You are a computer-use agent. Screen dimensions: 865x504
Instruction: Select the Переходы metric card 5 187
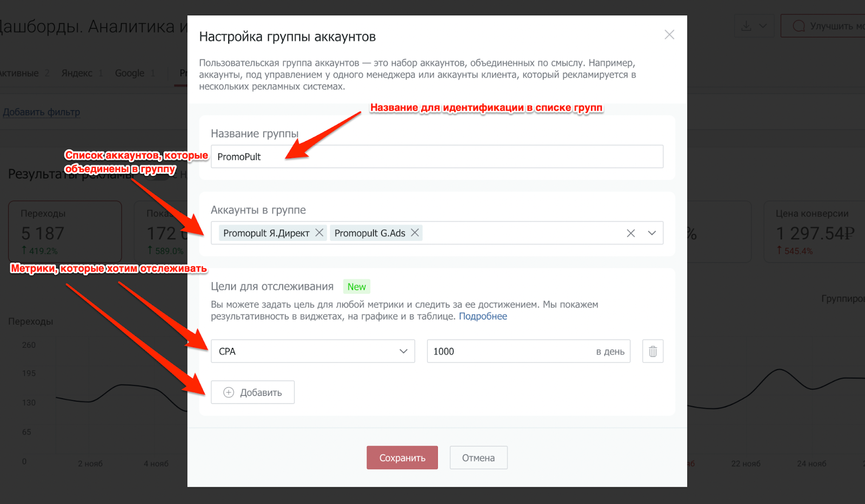[x=65, y=232]
